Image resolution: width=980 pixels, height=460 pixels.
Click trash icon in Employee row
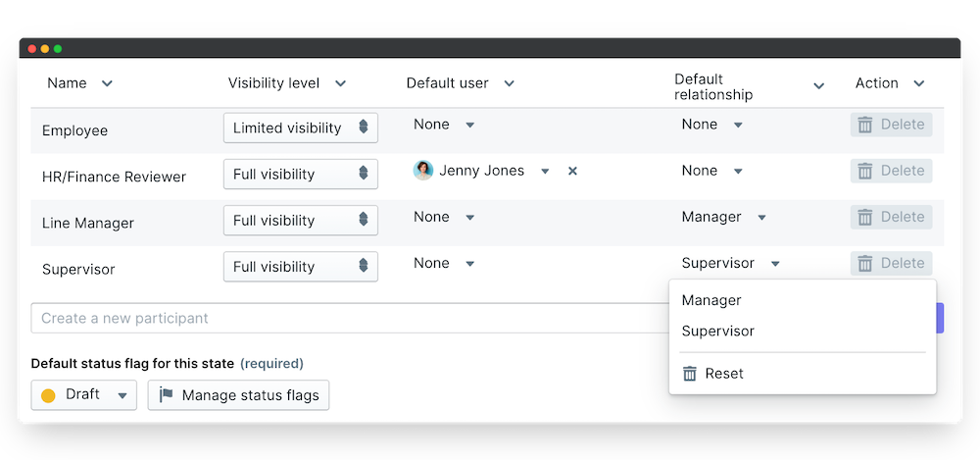coord(865,125)
